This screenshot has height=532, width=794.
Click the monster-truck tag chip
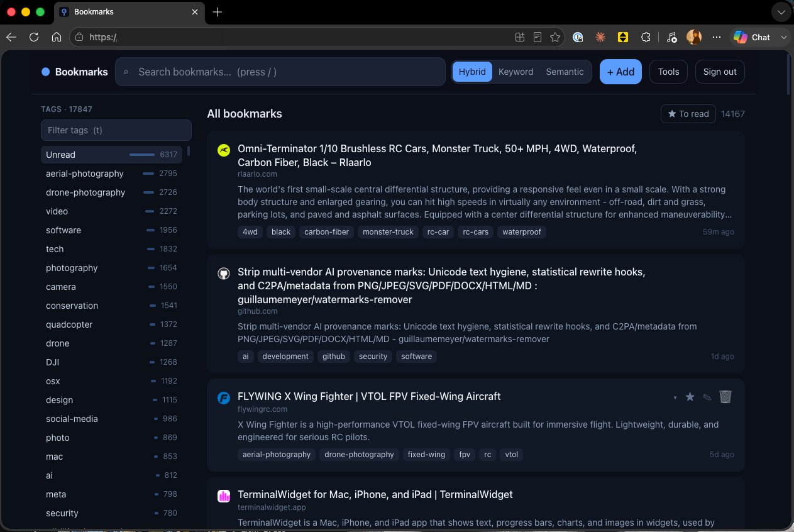388,232
